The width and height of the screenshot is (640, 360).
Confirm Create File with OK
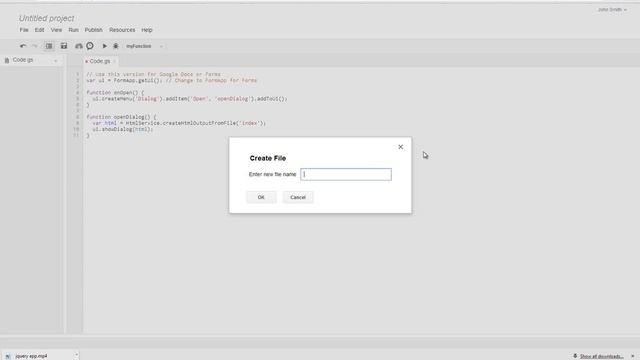[261, 197]
